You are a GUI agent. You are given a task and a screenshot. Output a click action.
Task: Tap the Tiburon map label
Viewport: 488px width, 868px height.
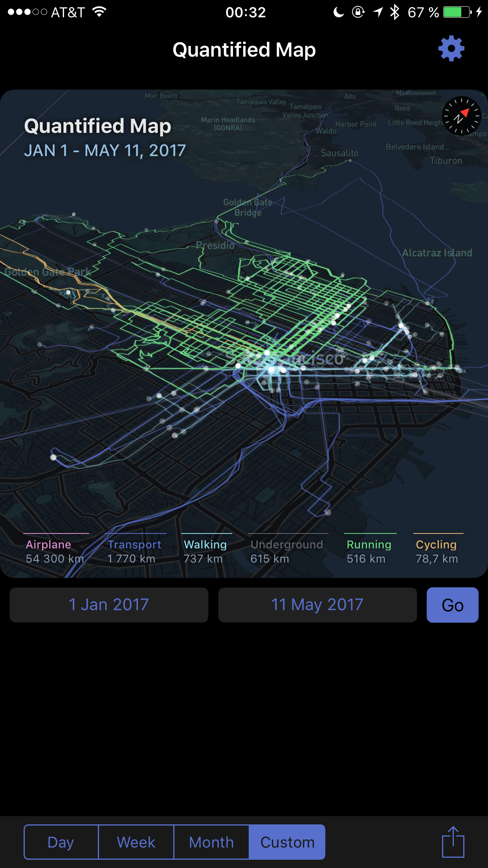446,160
